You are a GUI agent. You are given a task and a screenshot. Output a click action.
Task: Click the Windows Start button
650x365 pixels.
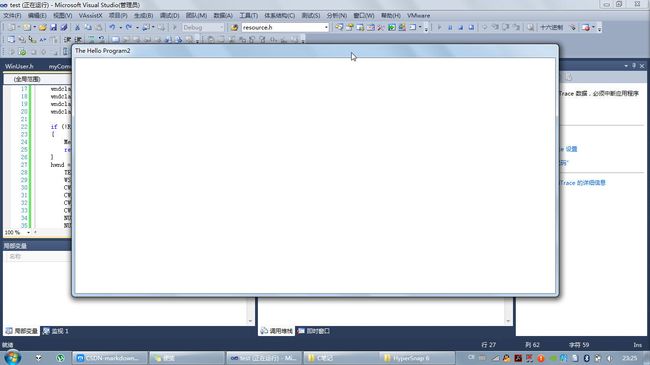(x=12, y=358)
